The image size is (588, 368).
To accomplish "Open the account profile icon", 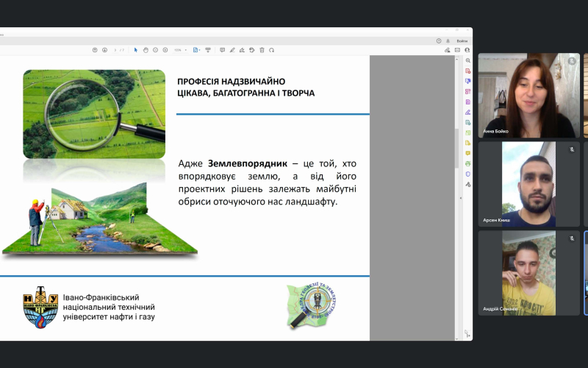I will point(467,50).
